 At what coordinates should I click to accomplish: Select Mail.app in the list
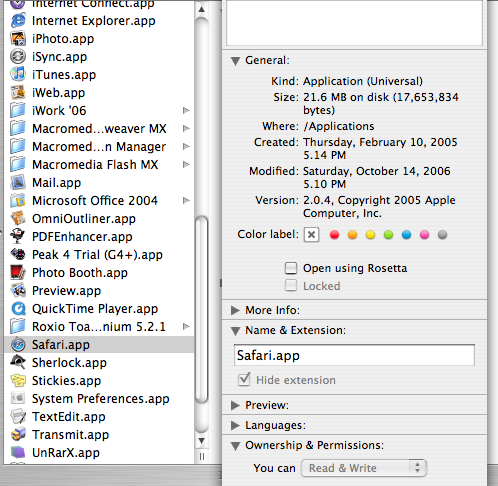point(99,183)
